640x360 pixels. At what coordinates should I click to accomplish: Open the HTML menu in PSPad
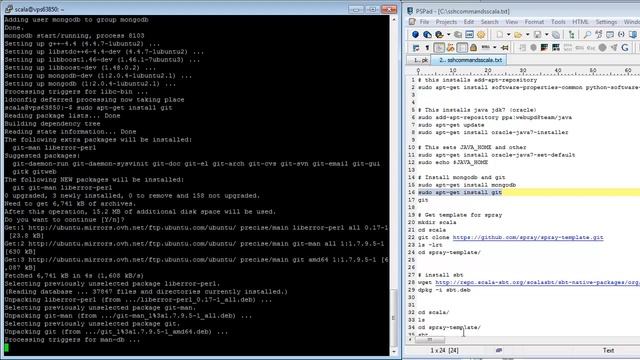(x=580, y=22)
